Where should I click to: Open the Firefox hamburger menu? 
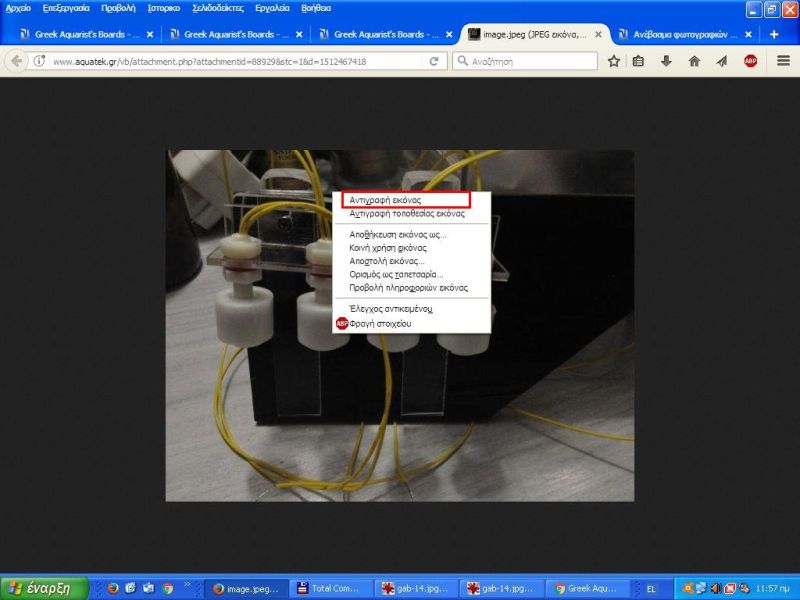pos(782,61)
